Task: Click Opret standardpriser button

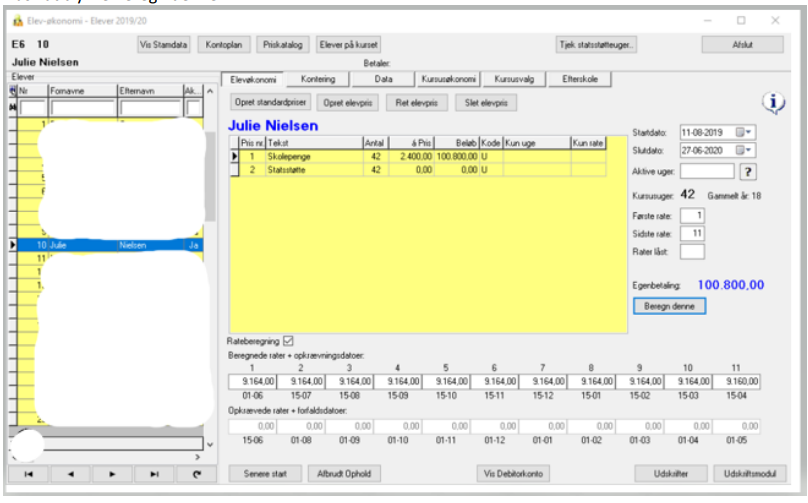Action: 270,103
